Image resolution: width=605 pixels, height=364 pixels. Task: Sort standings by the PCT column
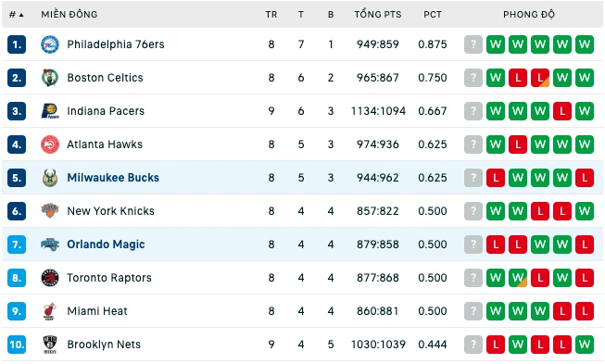pyautogui.click(x=433, y=15)
